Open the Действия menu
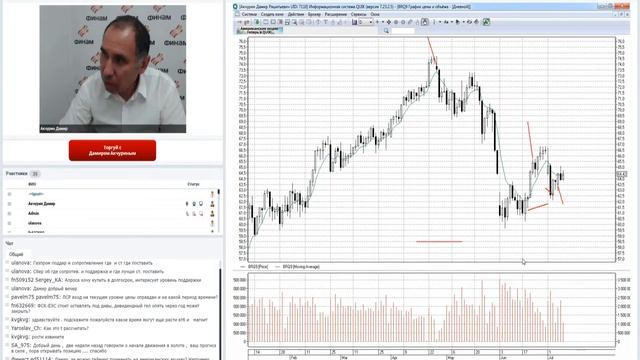The width and height of the screenshot is (640, 360). pyautogui.click(x=296, y=14)
